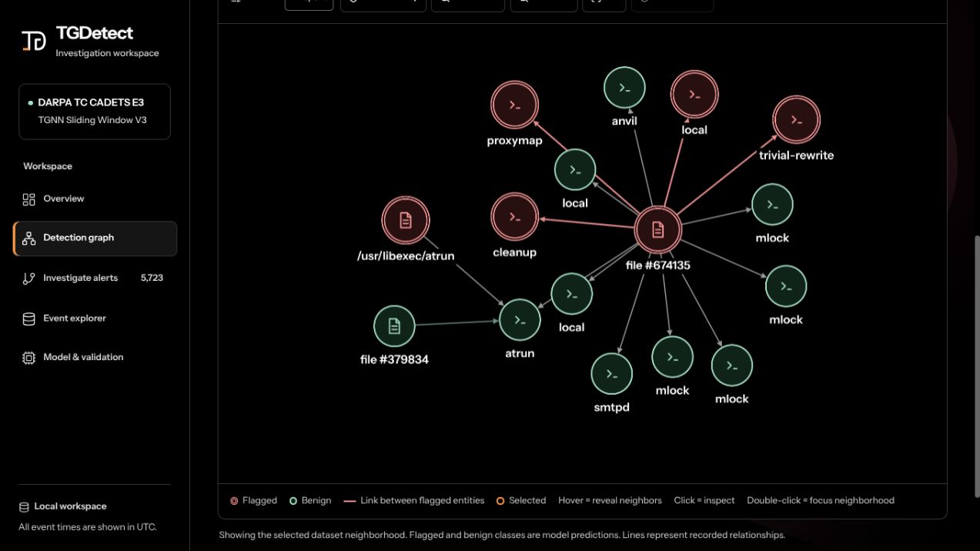Open Model & validation
The image size is (980, 551).
coord(95,358)
